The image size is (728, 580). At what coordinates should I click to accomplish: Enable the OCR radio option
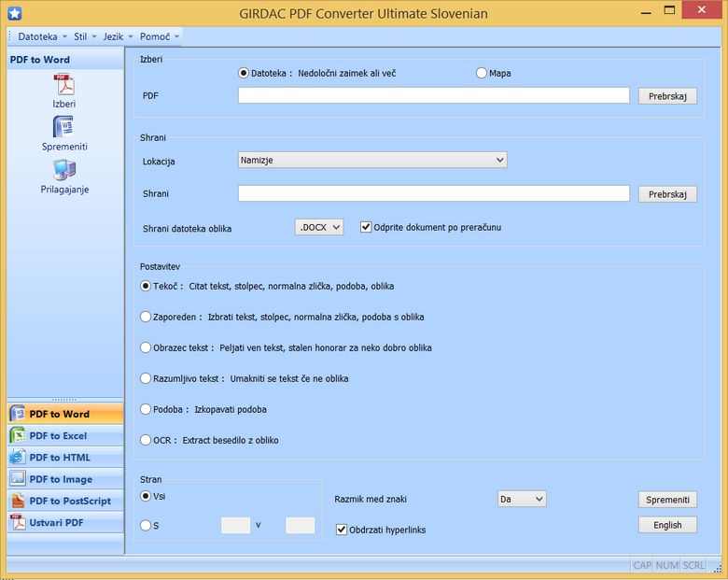(x=146, y=440)
